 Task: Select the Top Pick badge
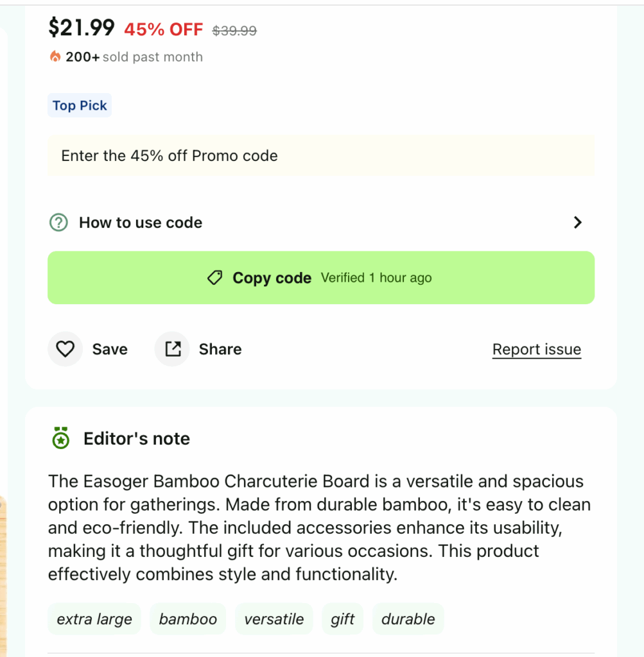pyautogui.click(x=80, y=106)
